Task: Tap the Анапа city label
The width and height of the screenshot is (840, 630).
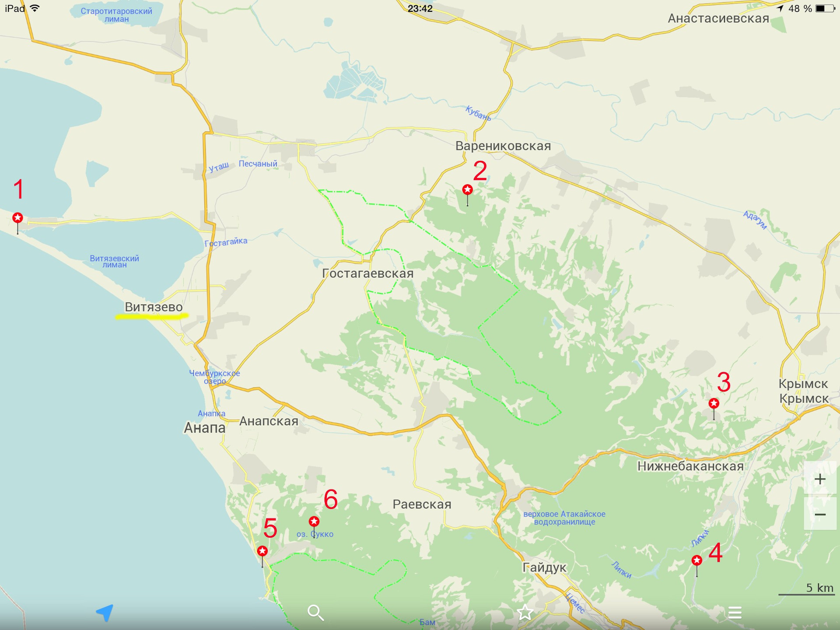Action: 204,427
